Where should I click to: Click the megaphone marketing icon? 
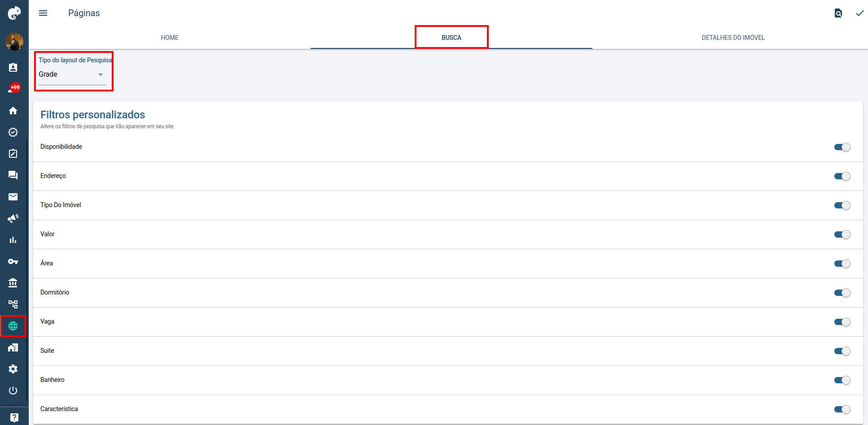[13, 218]
